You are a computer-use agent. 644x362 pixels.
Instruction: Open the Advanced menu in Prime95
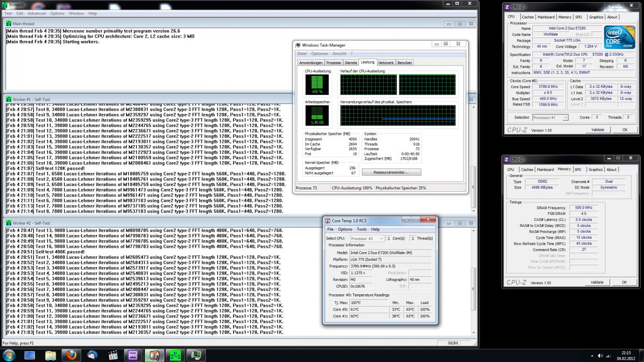click(x=37, y=13)
